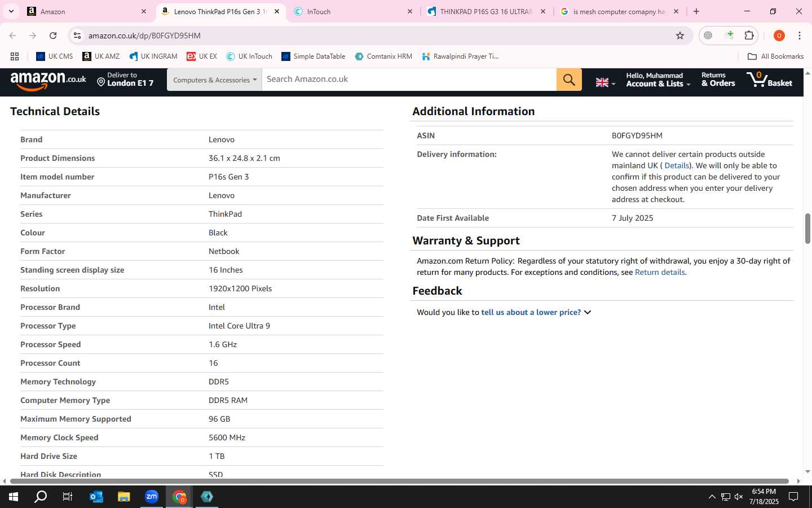Screen dimensions: 812x508
Task: Open Return details link
Action: point(660,272)
